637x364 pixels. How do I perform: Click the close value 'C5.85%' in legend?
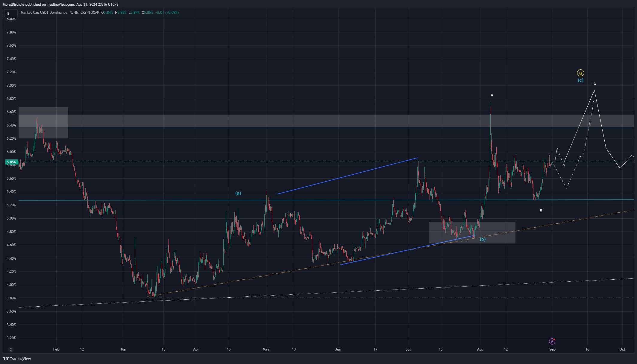coord(147,13)
